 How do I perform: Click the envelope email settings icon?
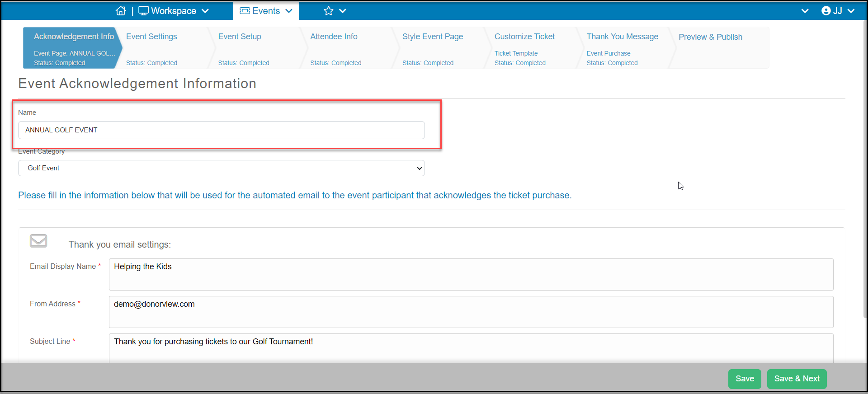pyautogui.click(x=38, y=240)
